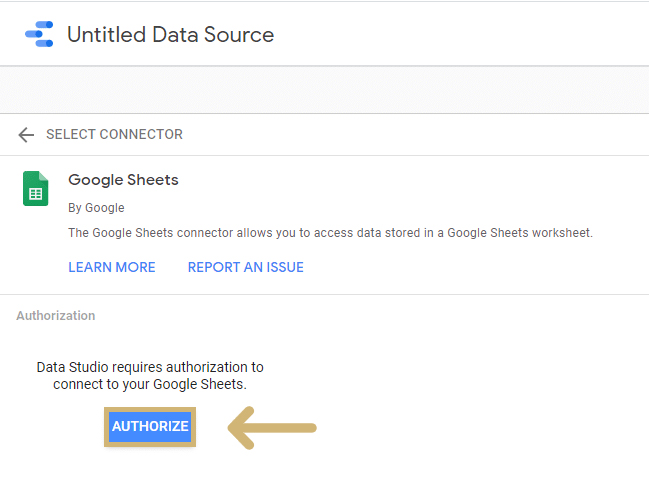Viewport: 649px width, 489px height.
Task: Click the connector description sentence
Action: click(x=330, y=233)
